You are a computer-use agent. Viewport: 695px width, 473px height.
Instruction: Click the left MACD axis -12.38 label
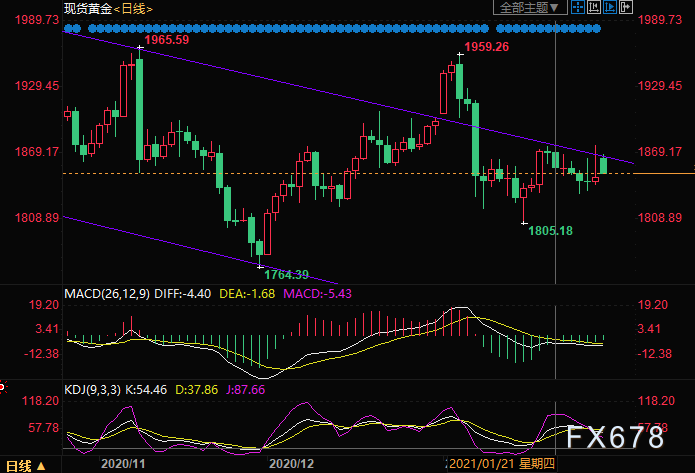(x=42, y=354)
